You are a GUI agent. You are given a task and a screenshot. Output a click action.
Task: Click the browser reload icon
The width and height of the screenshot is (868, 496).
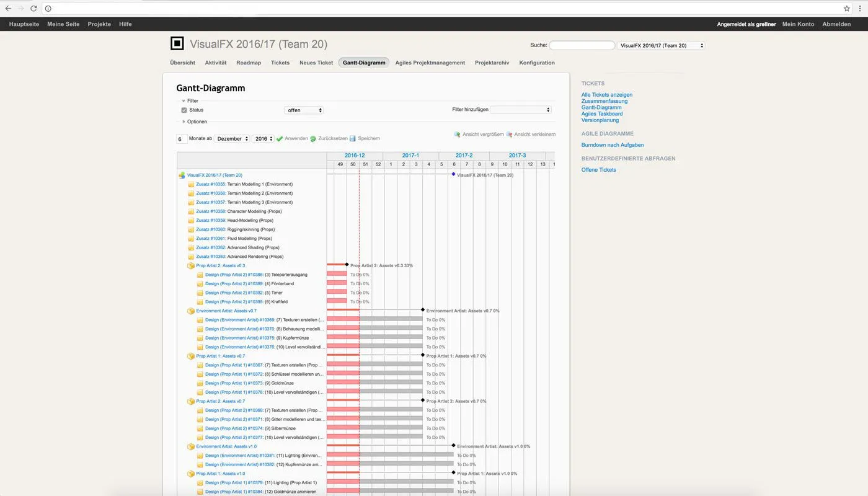point(33,9)
